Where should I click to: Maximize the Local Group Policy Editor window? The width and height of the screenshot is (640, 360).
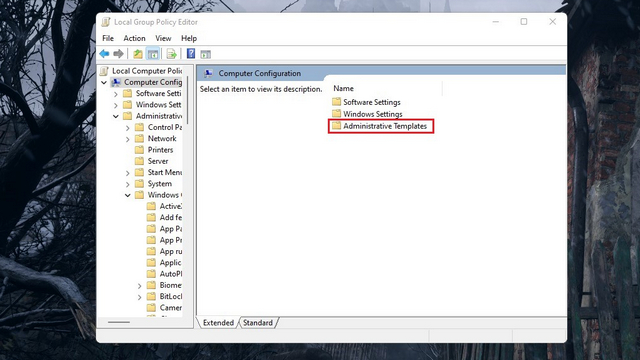pyautogui.click(x=524, y=22)
